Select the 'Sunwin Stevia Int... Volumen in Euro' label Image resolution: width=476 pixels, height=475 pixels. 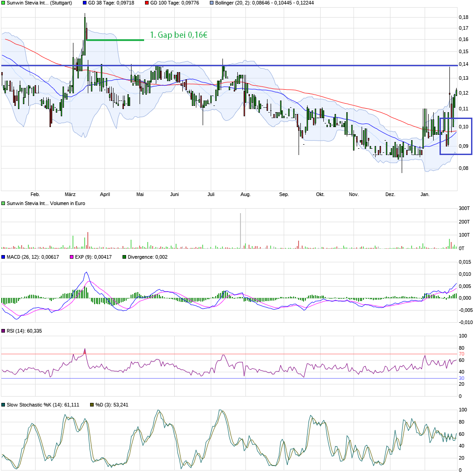coord(46,204)
